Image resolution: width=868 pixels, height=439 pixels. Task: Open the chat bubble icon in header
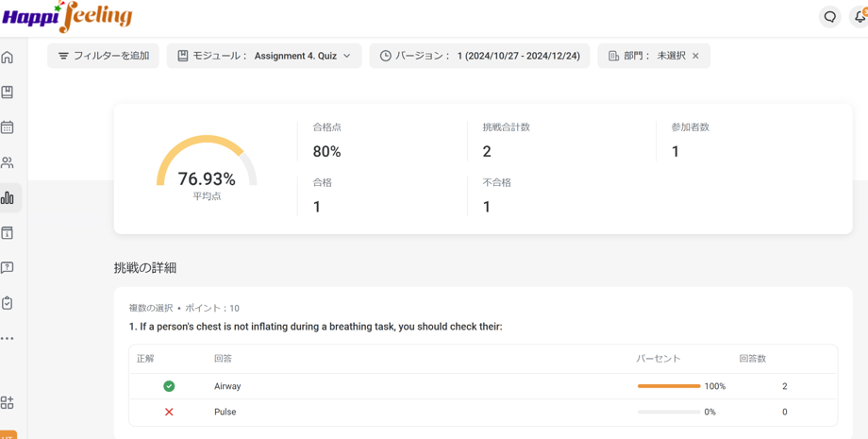[x=829, y=17]
